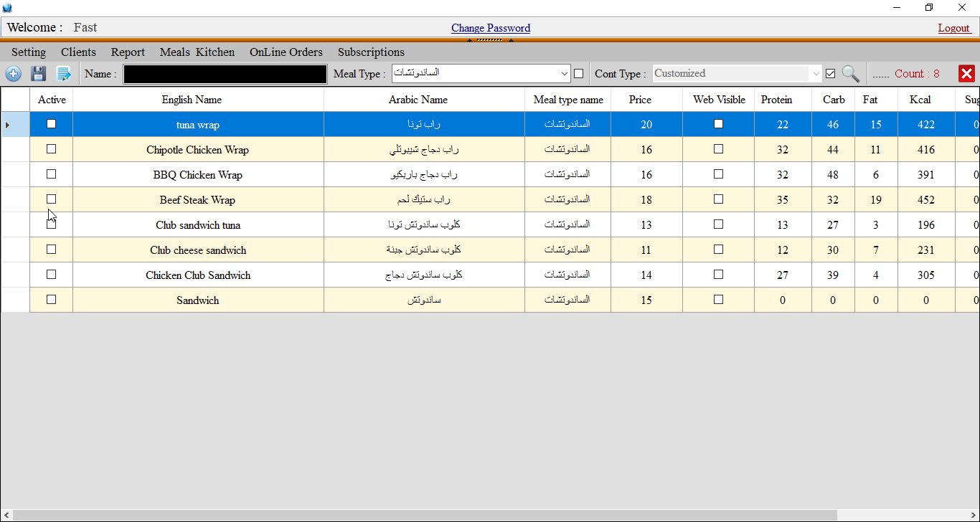
Task: Click the red X close panel icon
Action: pos(966,73)
